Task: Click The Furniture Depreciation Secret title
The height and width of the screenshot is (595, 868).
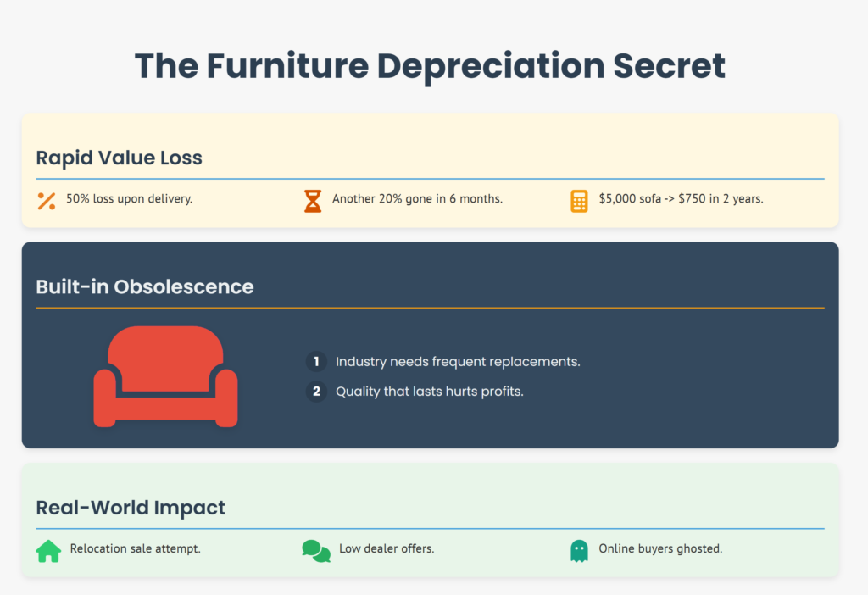Action: (x=430, y=66)
